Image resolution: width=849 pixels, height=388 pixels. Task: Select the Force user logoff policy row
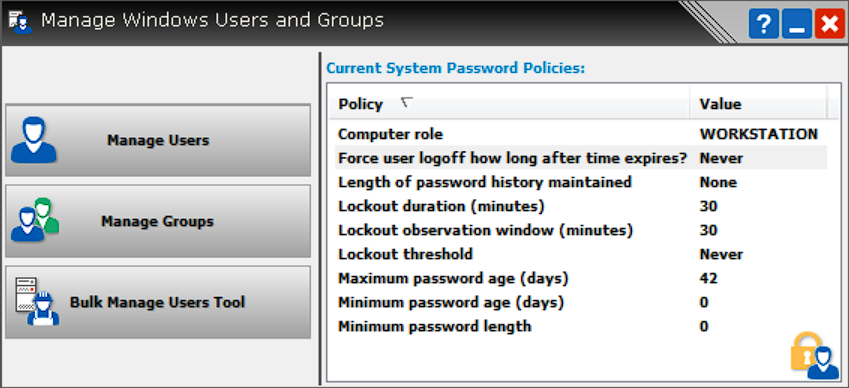(x=578, y=158)
